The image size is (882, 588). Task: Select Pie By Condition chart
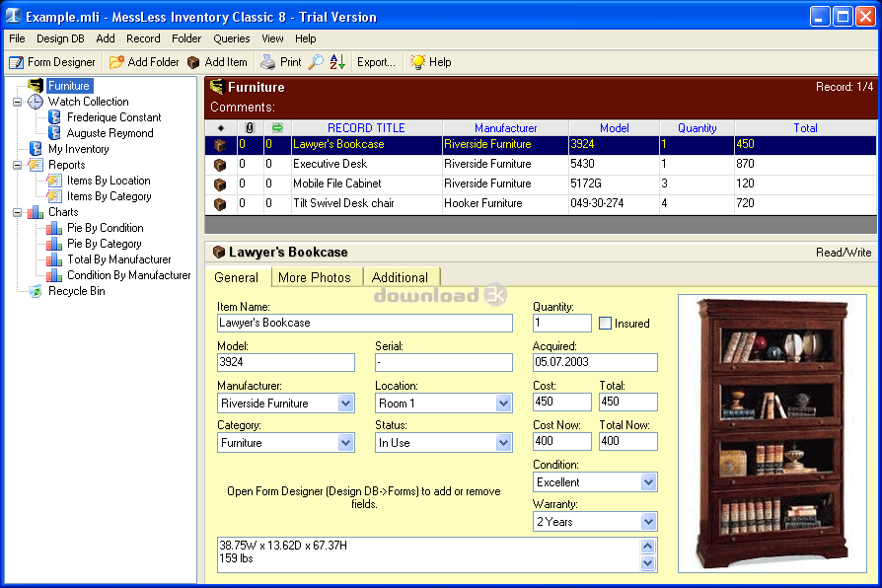point(105,228)
